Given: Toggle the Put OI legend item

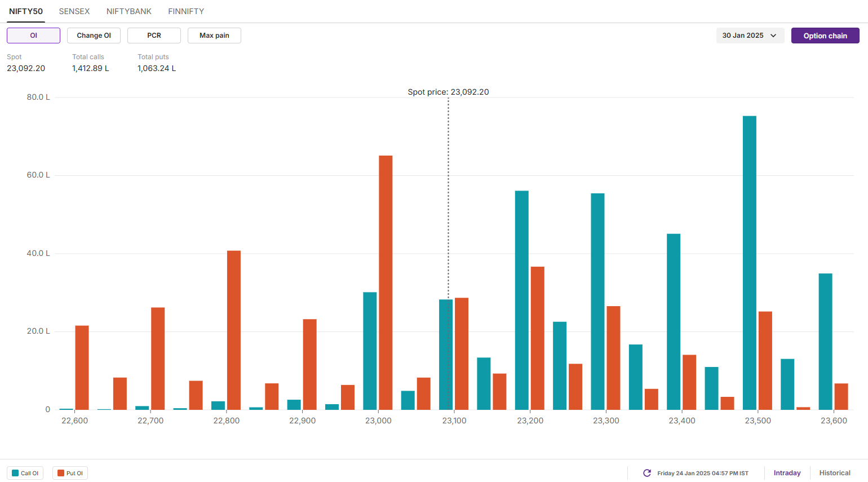Looking at the screenshot, I should click(x=70, y=473).
